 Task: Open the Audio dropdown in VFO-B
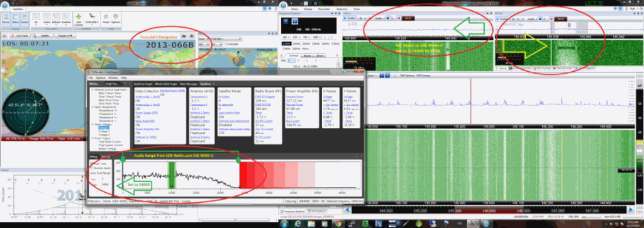(x=533, y=18)
